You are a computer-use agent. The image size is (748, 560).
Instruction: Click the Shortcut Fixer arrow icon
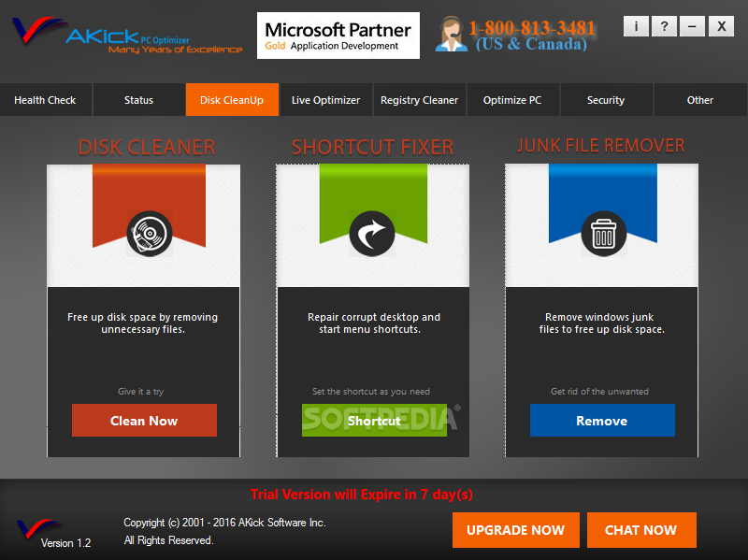point(372,234)
